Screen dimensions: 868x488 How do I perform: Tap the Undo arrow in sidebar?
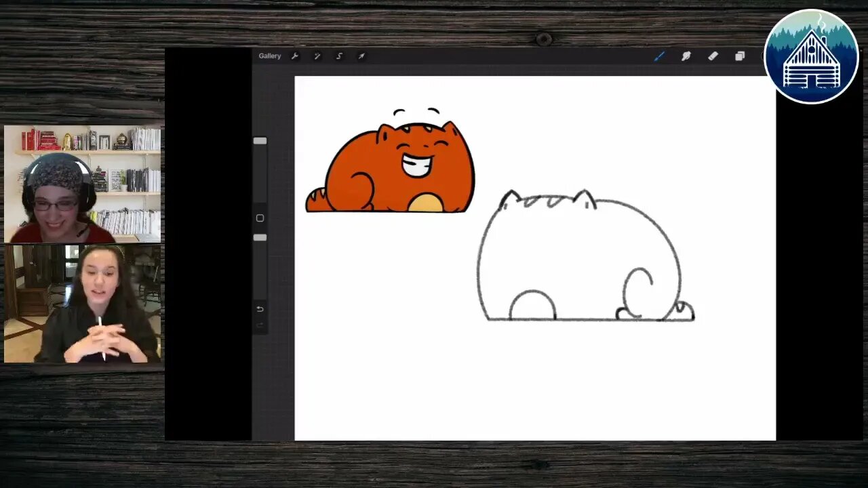[x=260, y=309]
